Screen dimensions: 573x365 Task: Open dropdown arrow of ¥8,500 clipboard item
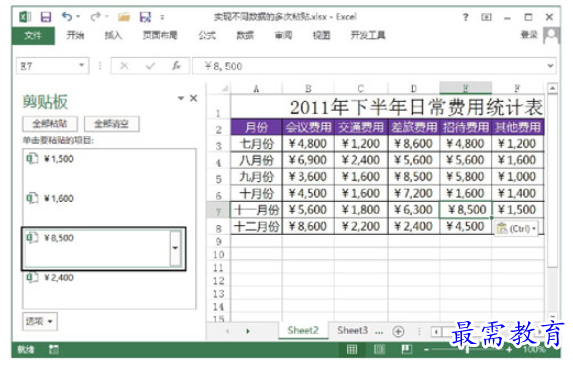(x=175, y=248)
